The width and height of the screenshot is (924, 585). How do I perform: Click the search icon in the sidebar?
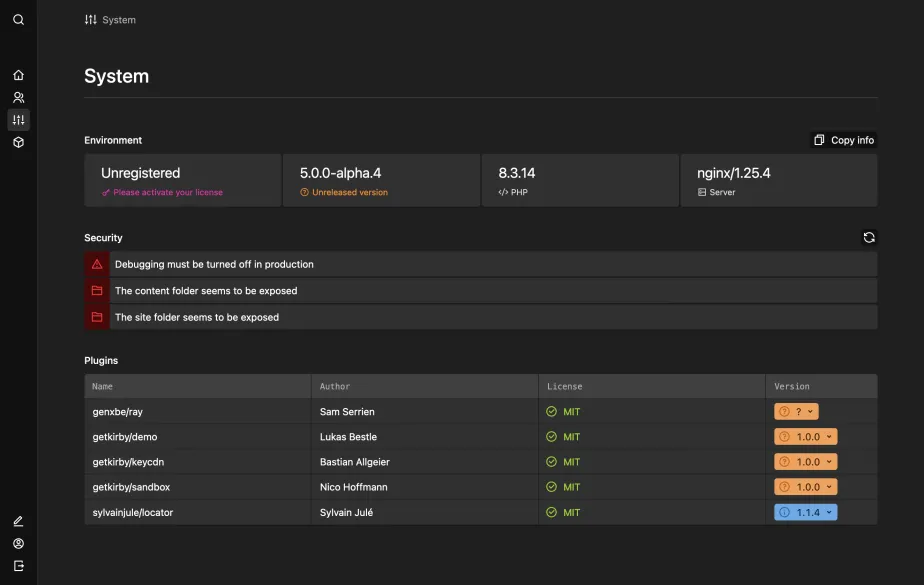(x=18, y=20)
